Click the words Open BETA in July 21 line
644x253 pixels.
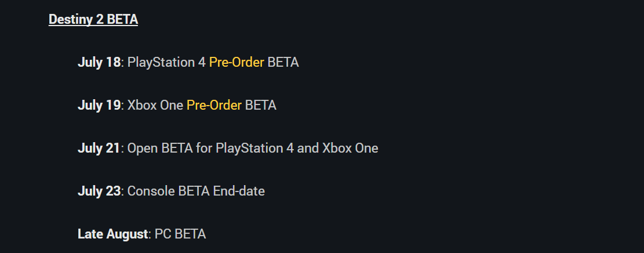[160, 148]
